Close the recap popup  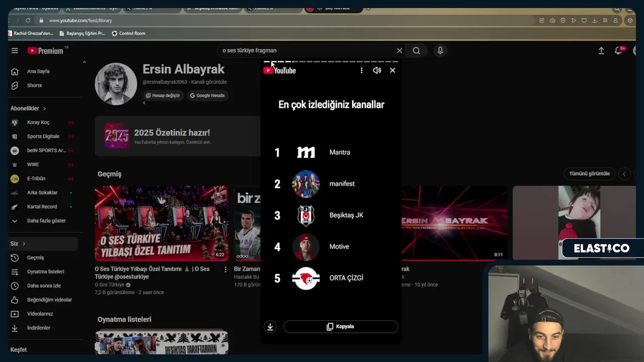pos(392,70)
